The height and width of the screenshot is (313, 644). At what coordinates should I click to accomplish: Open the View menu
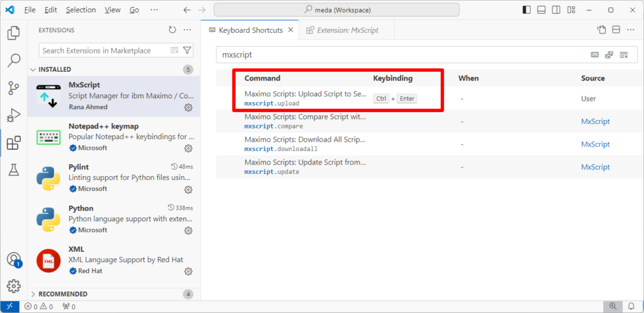(113, 10)
